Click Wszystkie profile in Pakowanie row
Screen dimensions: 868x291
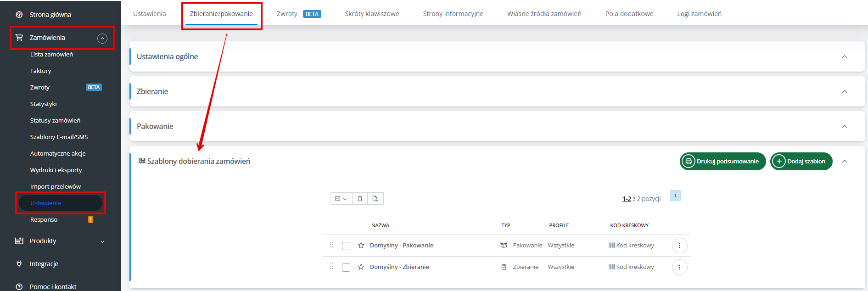coord(561,246)
